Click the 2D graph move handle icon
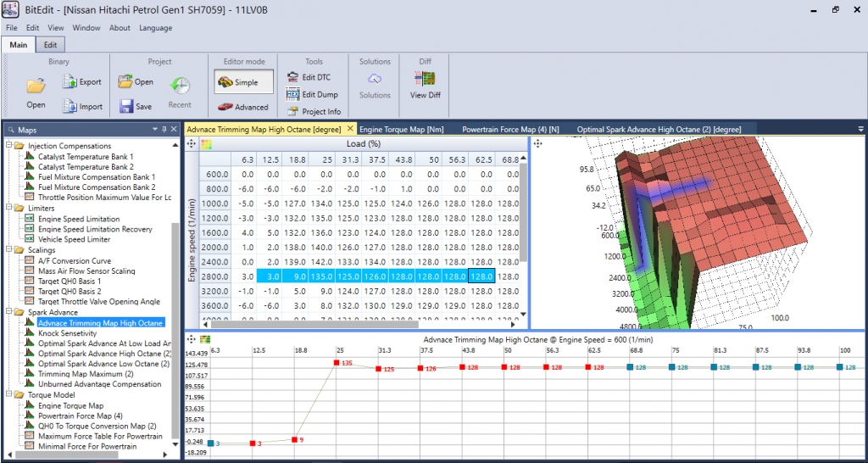868x463 pixels. tap(192, 338)
